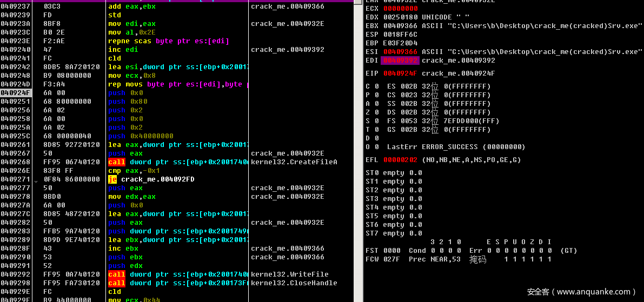644x302 pixels.
Task: Select the EIP register value 0040924F
Action: click(x=401, y=73)
